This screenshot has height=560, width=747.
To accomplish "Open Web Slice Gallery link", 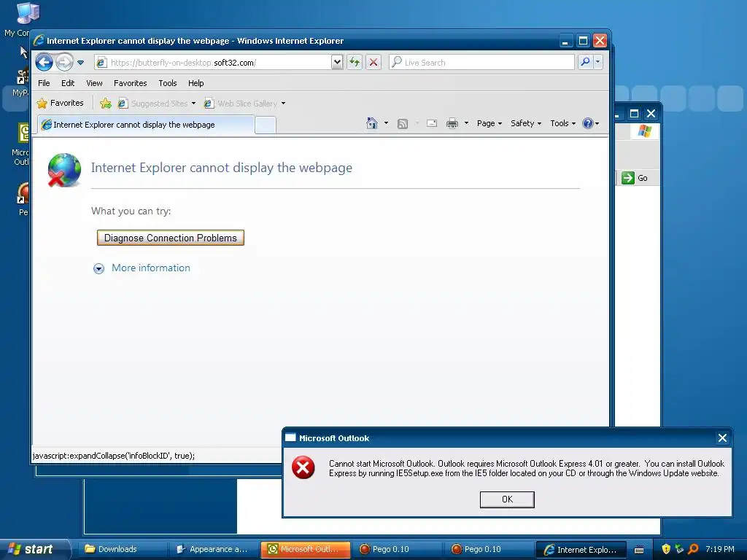I will [x=241, y=104].
